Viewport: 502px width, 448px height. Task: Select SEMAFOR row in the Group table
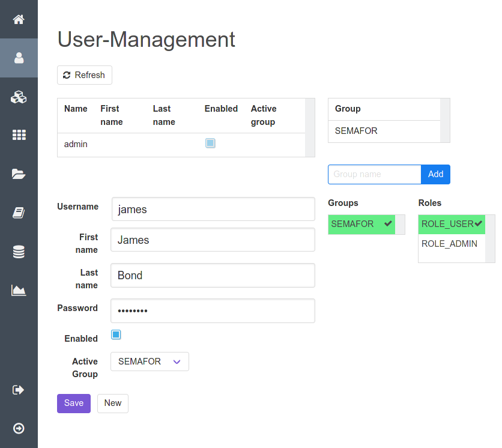(x=384, y=132)
